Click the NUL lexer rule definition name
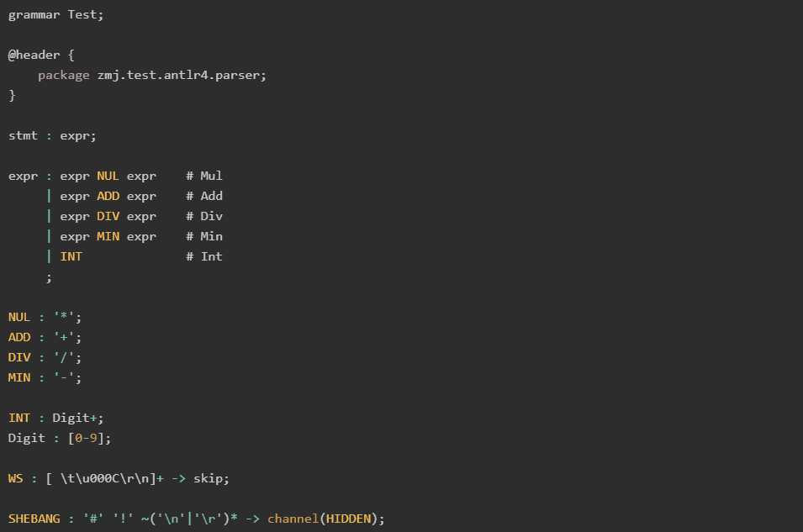 click(x=19, y=317)
